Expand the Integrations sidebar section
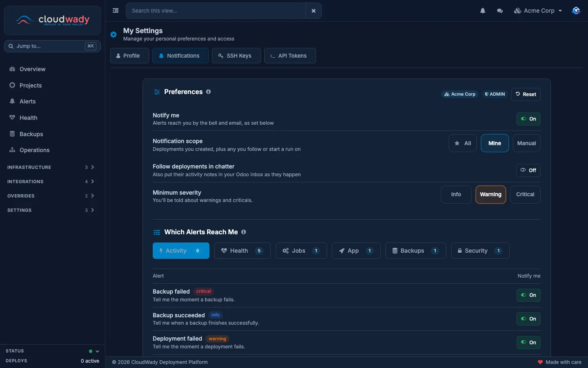 click(x=51, y=182)
